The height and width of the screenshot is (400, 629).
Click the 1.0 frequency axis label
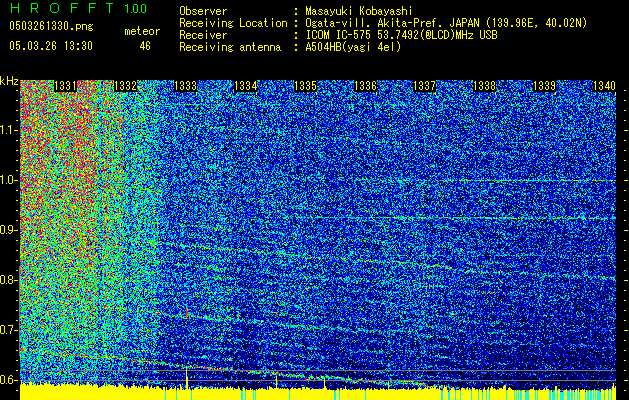tap(9, 180)
